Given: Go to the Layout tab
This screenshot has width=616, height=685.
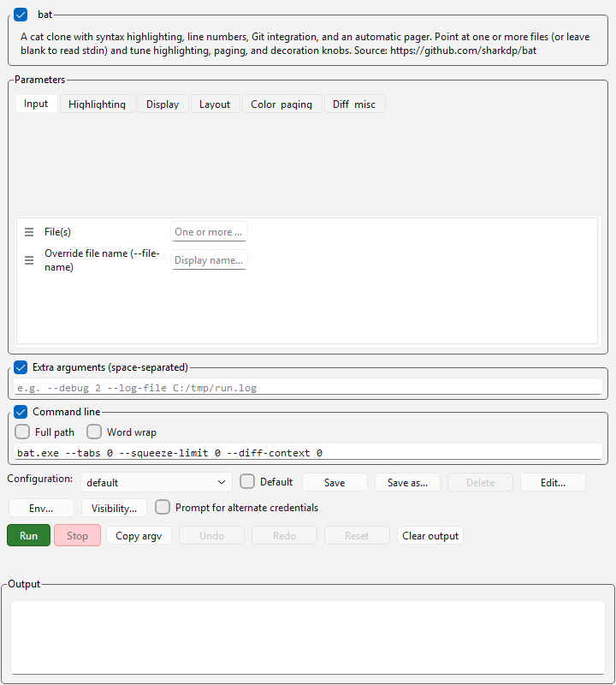Looking at the screenshot, I should point(215,104).
